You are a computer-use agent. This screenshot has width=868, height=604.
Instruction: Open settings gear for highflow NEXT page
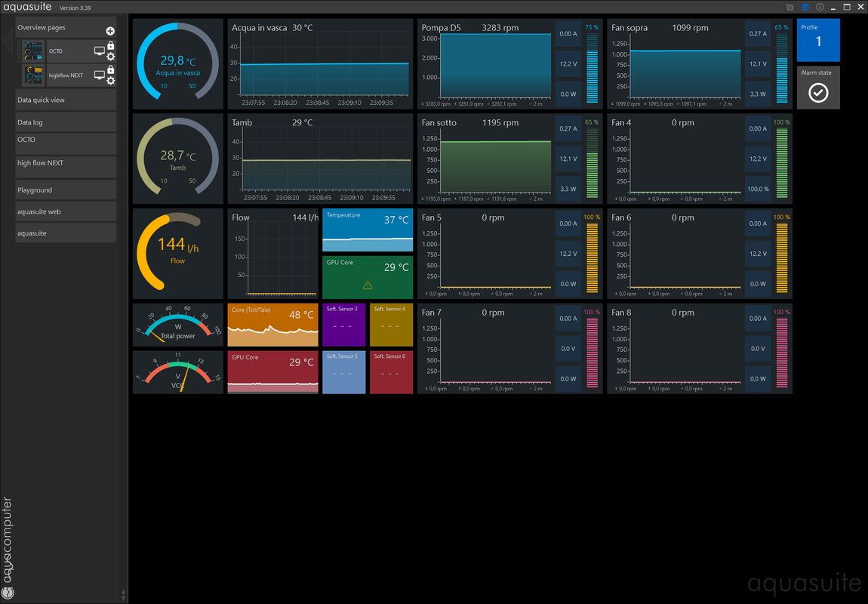(x=111, y=81)
